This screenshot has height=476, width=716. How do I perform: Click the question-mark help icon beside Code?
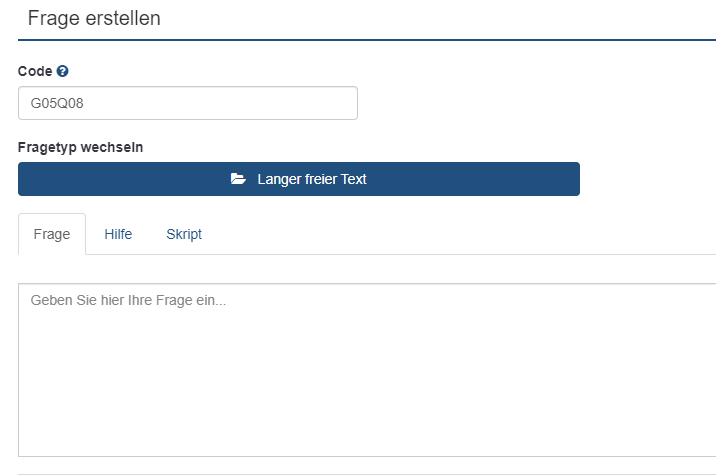[x=63, y=71]
